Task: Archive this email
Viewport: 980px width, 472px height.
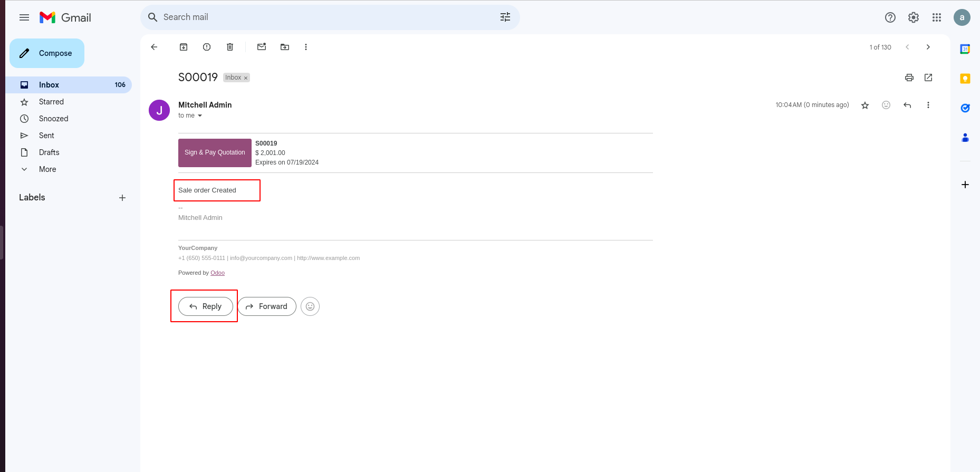Action: 184,47
